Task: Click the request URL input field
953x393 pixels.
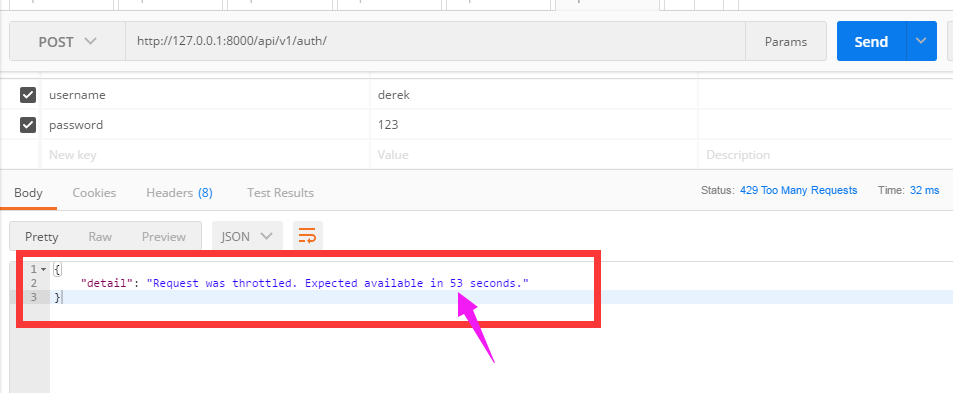Action: (x=435, y=41)
